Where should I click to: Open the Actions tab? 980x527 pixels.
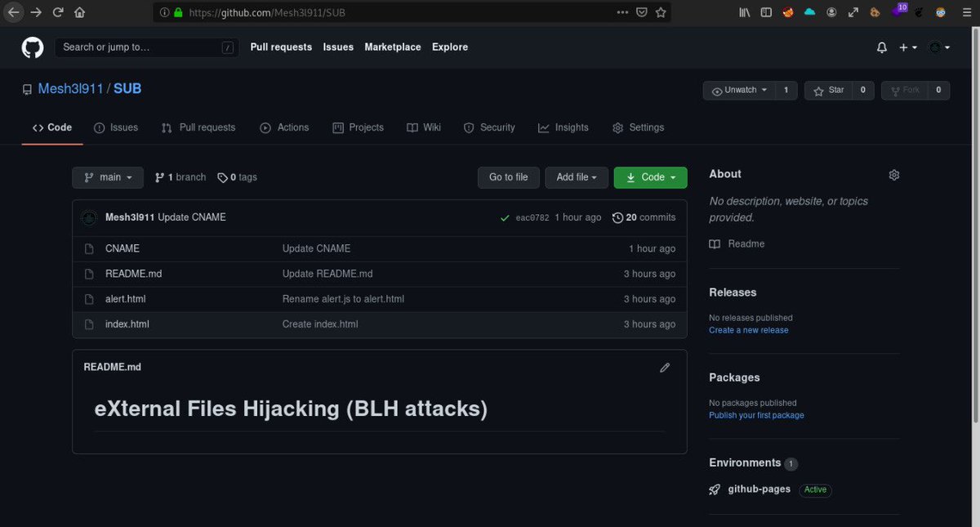[284, 127]
